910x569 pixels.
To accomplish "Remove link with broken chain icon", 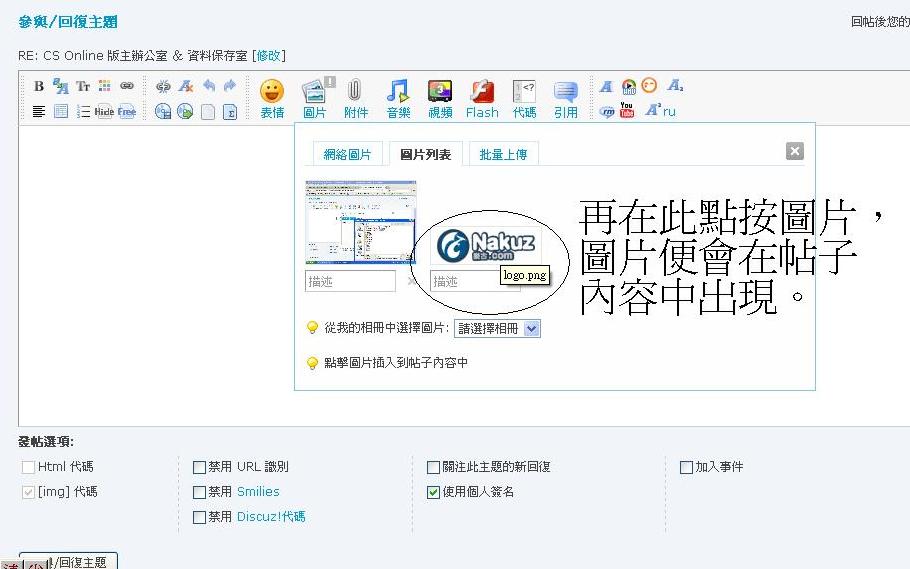I will [x=163, y=87].
